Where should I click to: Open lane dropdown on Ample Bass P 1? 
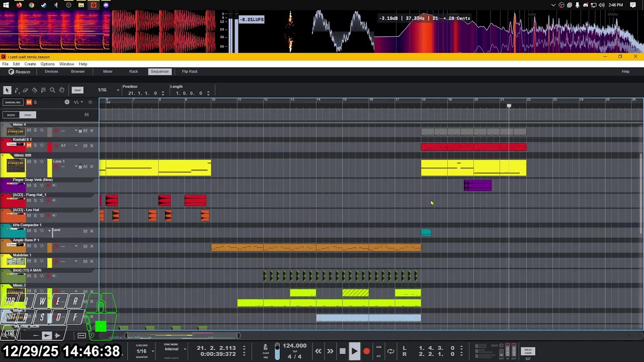click(x=76, y=246)
